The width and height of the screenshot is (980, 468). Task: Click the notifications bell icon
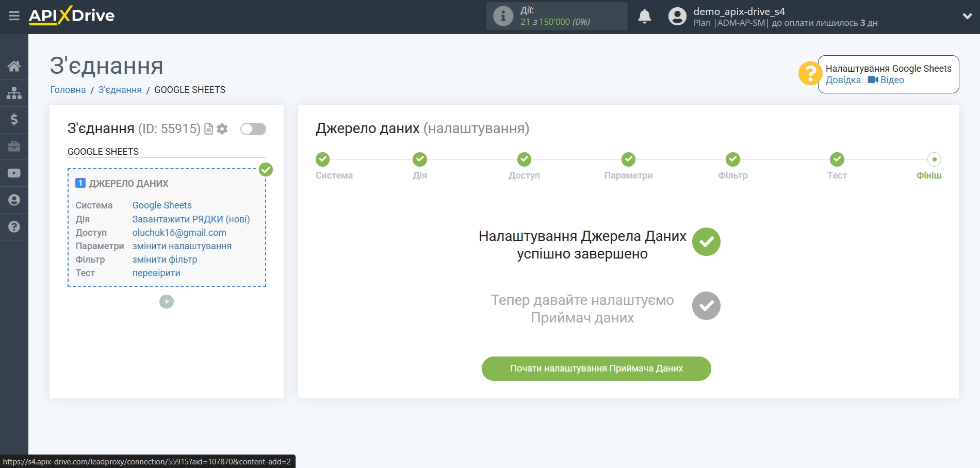(x=644, y=17)
